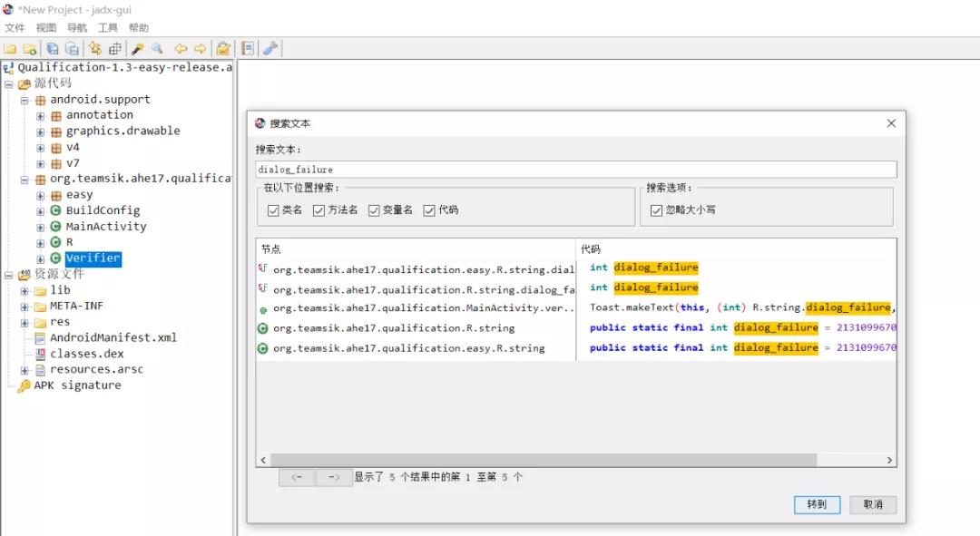Click the save all toolbar icon
This screenshot has width=980, height=536.
tap(54, 49)
